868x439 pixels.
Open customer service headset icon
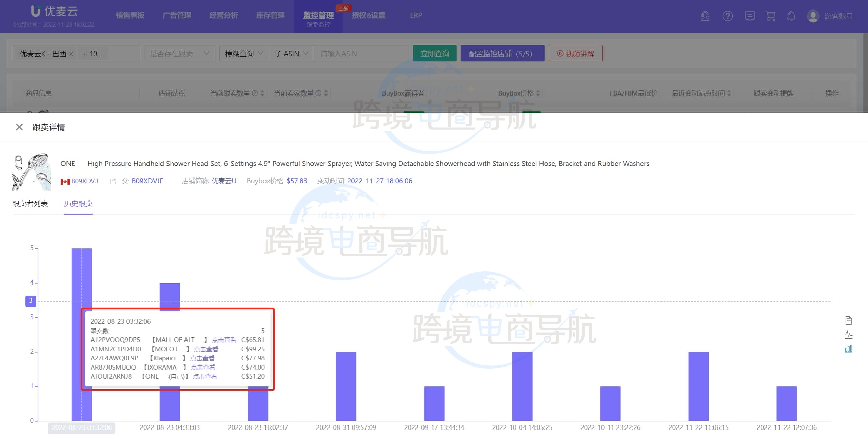coord(705,16)
